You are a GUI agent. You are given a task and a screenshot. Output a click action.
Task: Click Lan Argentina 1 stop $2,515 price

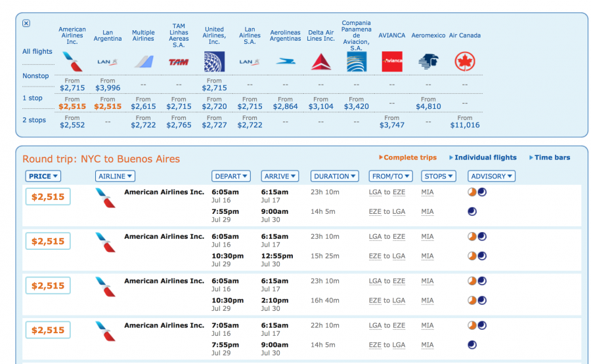click(x=108, y=106)
